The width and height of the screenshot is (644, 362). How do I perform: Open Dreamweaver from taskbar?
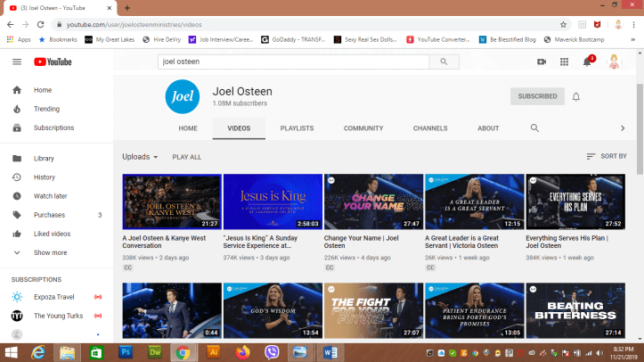155,352
